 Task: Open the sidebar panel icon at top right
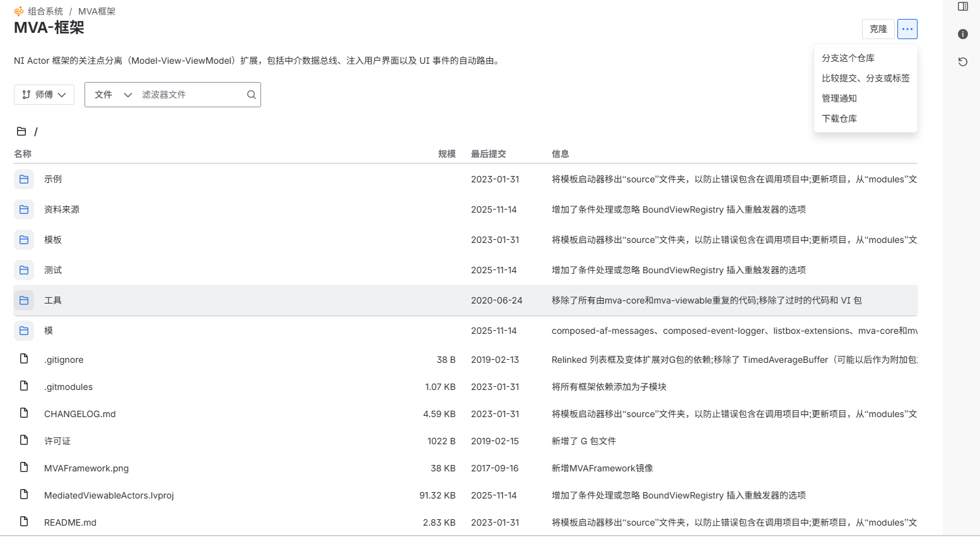coord(962,6)
